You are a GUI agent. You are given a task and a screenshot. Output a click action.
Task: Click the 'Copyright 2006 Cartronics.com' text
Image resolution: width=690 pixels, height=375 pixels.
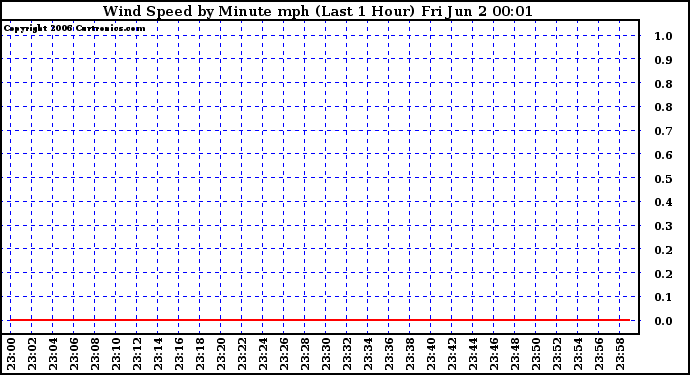click(x=74, y=28)
